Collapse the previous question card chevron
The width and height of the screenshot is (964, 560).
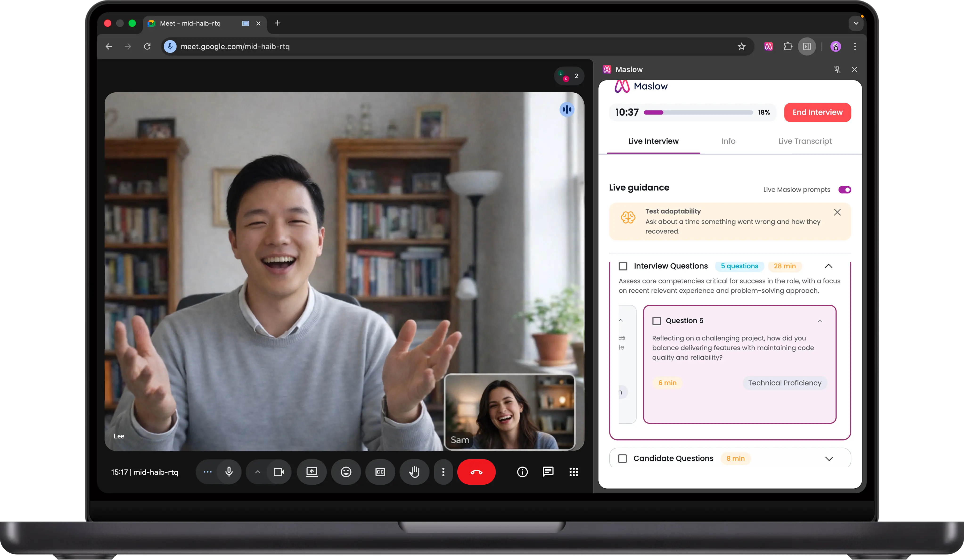[620, 320]
